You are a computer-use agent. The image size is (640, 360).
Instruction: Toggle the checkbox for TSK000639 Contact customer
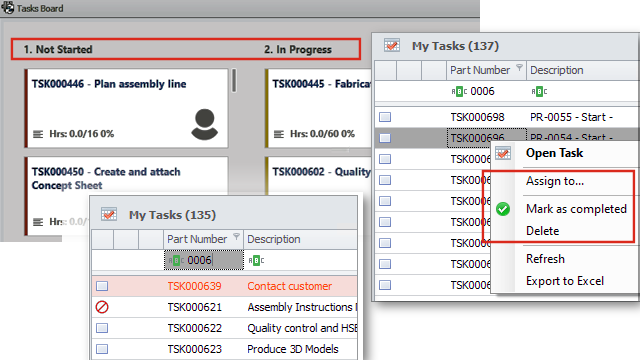pos(102,286)
